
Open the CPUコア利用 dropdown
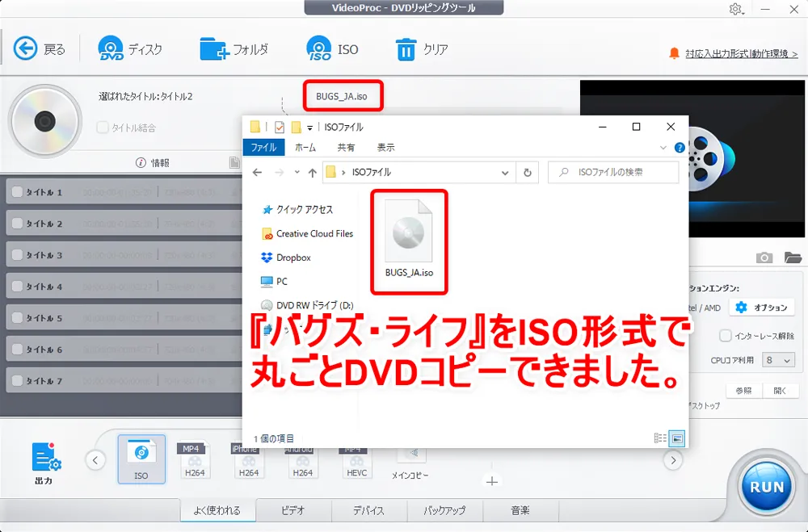point(778,360)
